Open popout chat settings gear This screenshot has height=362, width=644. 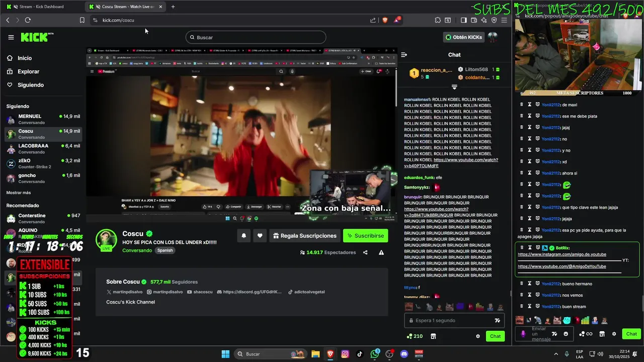614,334
